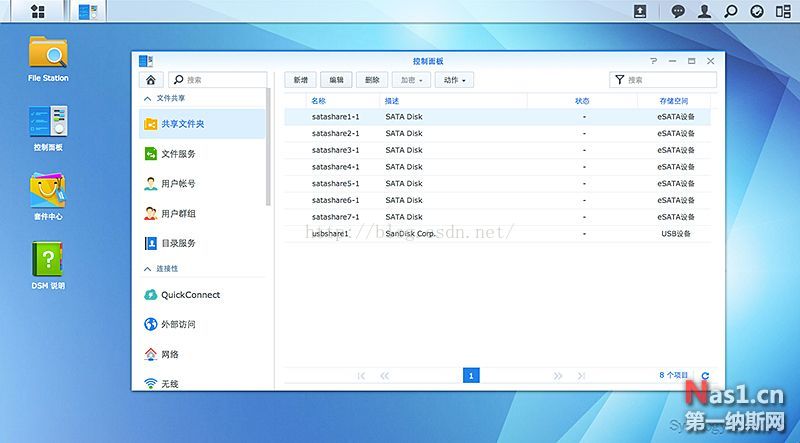Open the notifications chat bubble icon

tap(678, 12)
